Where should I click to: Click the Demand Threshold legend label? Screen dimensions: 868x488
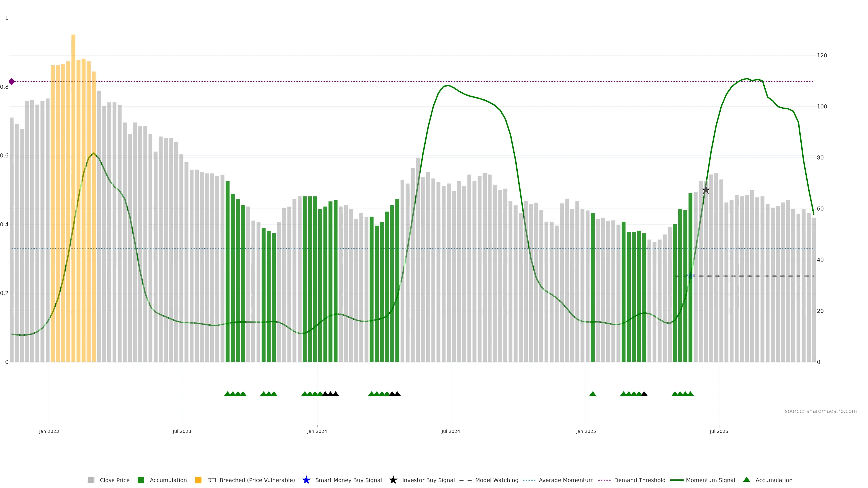pos(639,480)
